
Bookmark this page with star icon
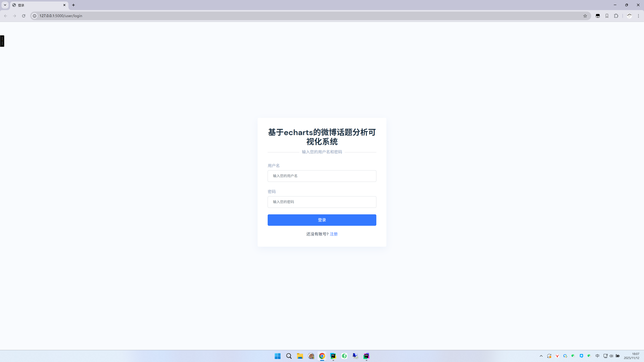click(585, 16)
